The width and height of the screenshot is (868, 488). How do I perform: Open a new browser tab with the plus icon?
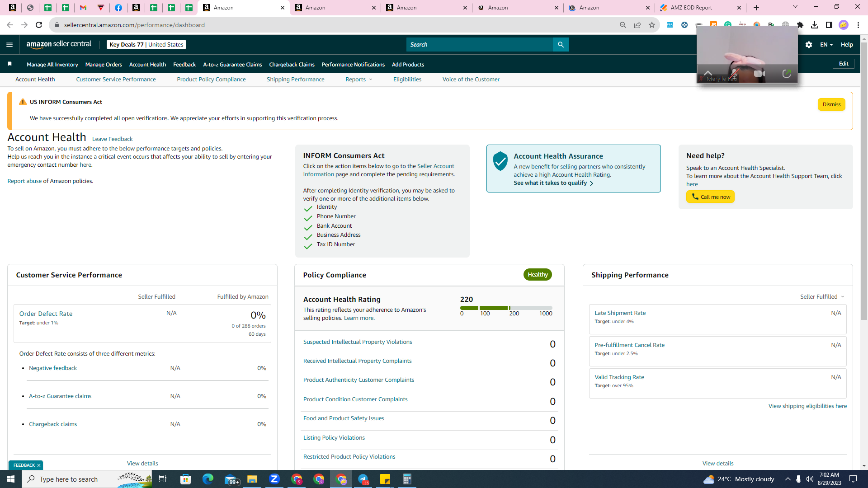pyautogui.click(x=756, y=8)
